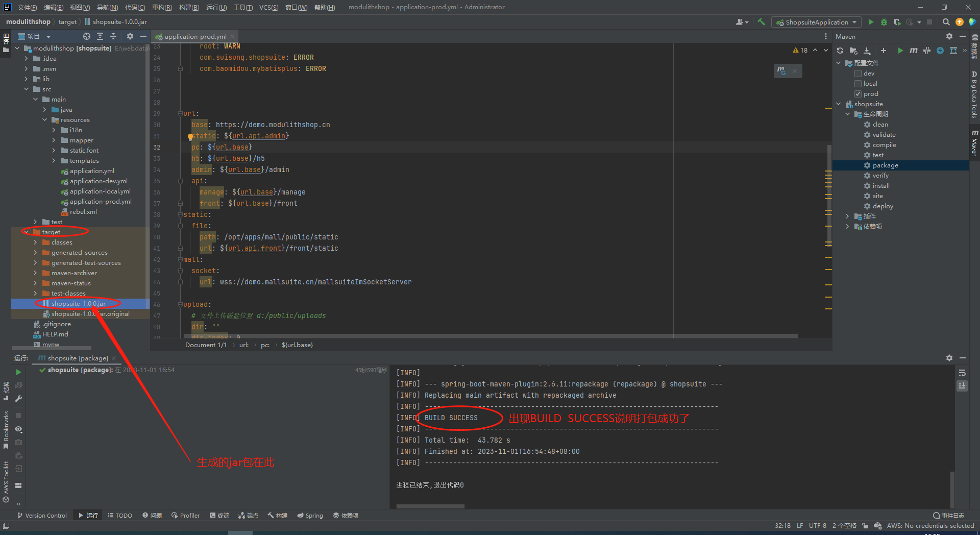980x535 pixels.
Task: Click download sources icon in Maven toolbar
Action: point(867,51)
